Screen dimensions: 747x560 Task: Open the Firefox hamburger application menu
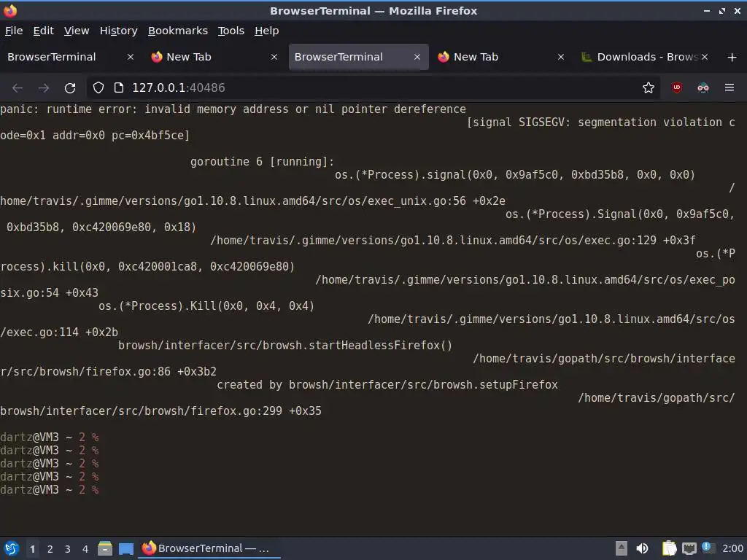(729, 87)
